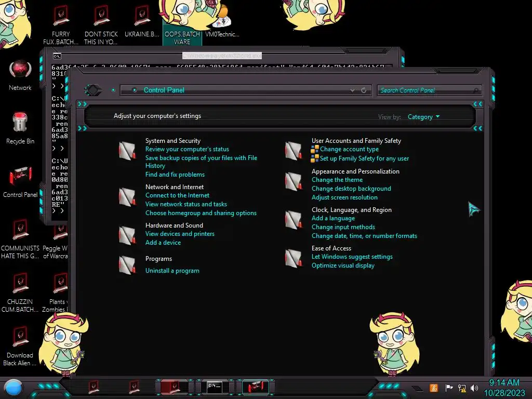Open Change account type

pos(349,149)
